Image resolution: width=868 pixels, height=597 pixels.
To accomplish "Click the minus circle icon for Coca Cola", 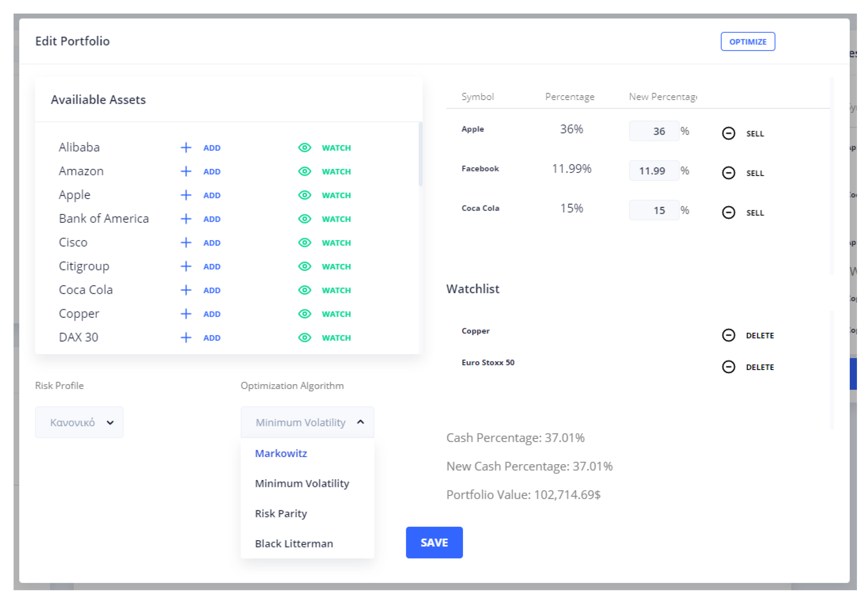I will pos(728,212).
